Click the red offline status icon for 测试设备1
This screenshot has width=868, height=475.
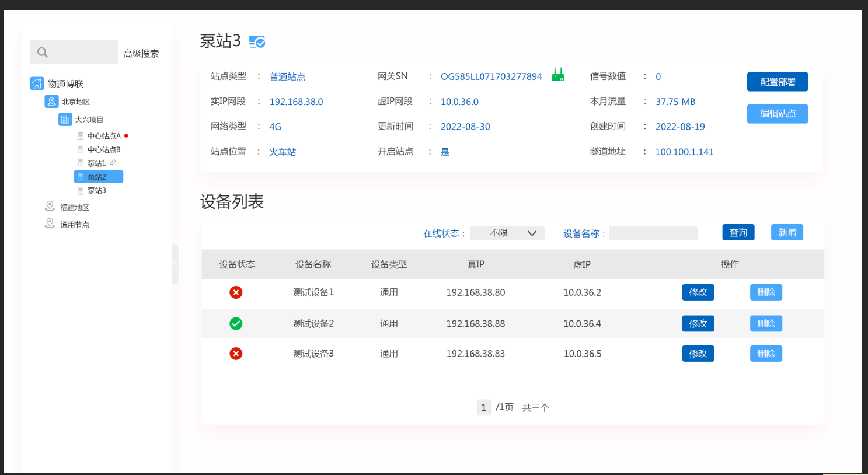pos(236,292)
